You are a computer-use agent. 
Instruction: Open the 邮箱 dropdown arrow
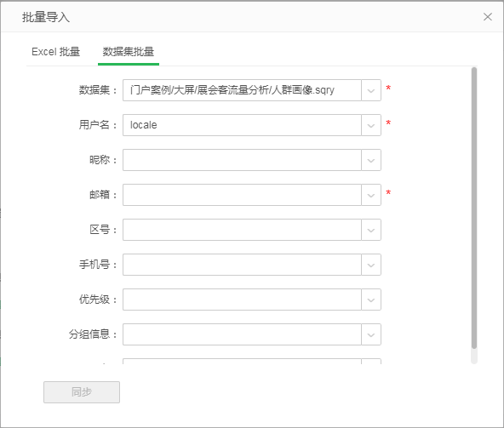click(x=371, y=195)
